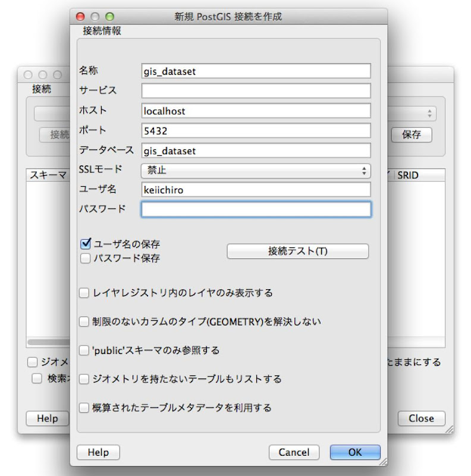Click the 名称 (name) input field
The width and height of the screenshot is (471, 476).
click(x=256, y=71)
